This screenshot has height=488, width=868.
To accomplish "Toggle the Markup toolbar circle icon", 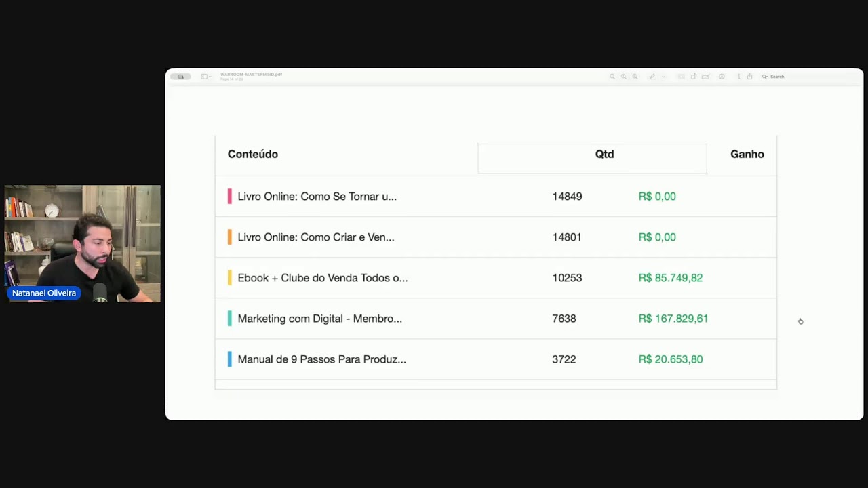I will pyautogui.click(x=722, y=77).
